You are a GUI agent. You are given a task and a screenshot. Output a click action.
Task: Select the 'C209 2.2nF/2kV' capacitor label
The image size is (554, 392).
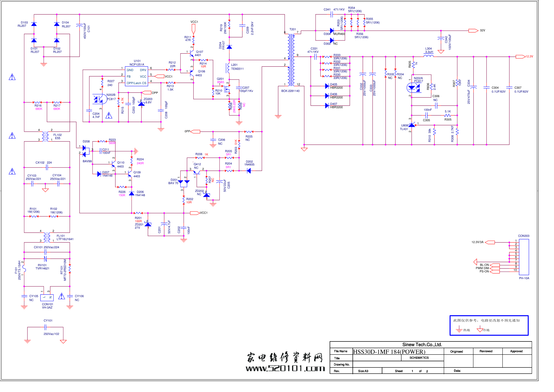(x=250, y=28)
